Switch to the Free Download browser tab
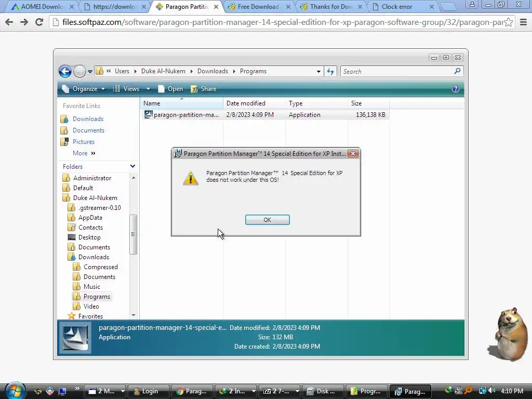This screenshot has width=532, height=399. [259, 7]
